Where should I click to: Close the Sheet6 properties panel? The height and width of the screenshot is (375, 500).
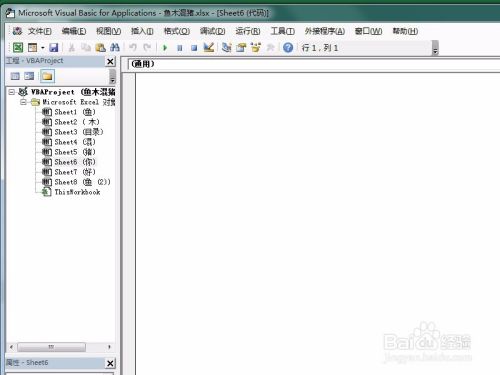[110, 363]
